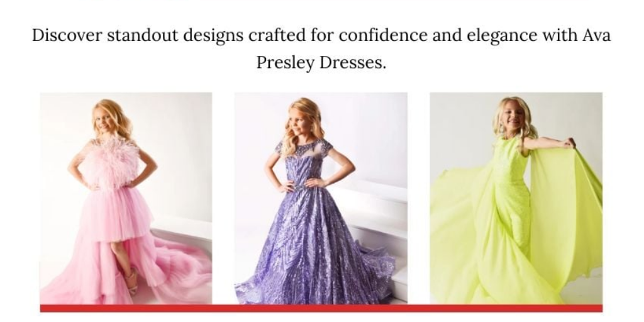Open the purple sequin gown photo
The height and width of the screenshot is (322, 644).
(x=321, y=198)
